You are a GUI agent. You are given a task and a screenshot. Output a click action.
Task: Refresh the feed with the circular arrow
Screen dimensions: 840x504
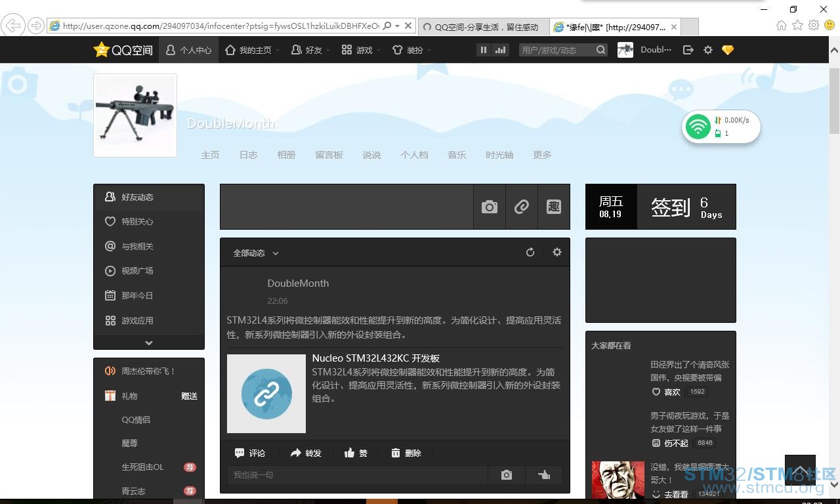pyautogui.click(x=530, y=252)
